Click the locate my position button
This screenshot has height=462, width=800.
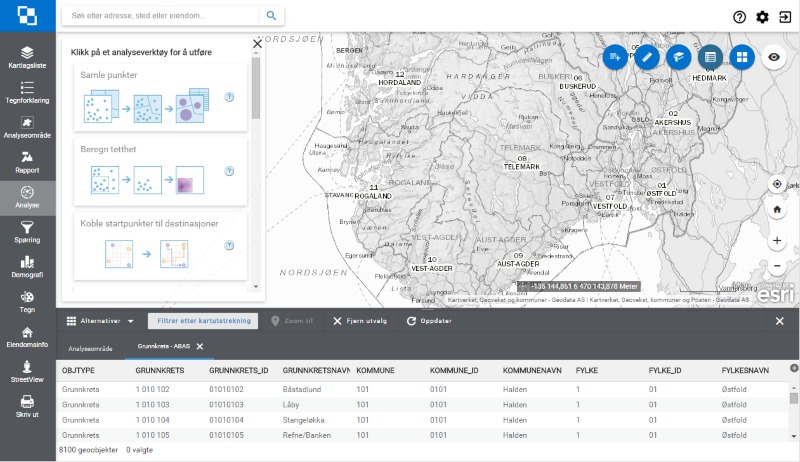776,184
